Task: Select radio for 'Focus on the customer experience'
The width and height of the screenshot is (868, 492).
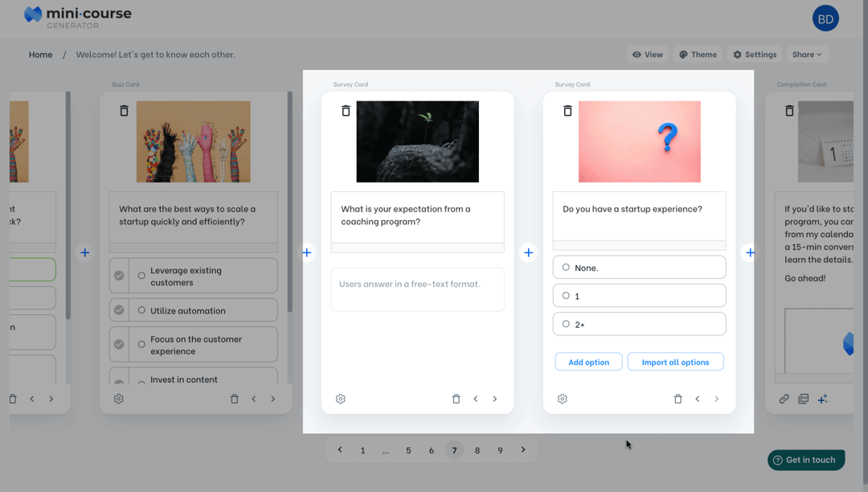Action: (x=141, y=344)
